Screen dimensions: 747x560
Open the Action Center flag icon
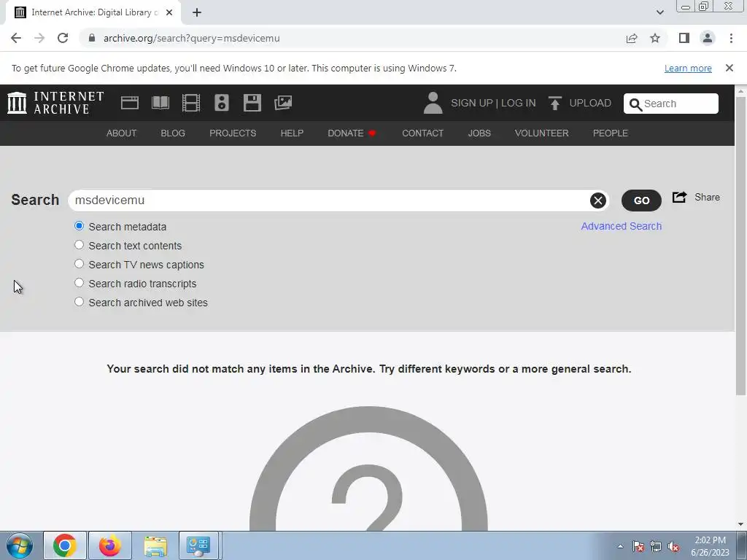point(638,546)
